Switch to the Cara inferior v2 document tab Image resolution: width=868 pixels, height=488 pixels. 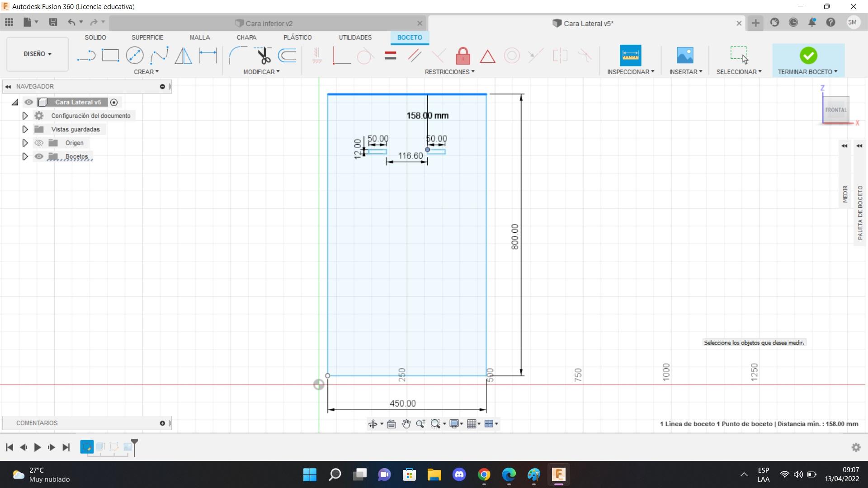pos(269,23)
